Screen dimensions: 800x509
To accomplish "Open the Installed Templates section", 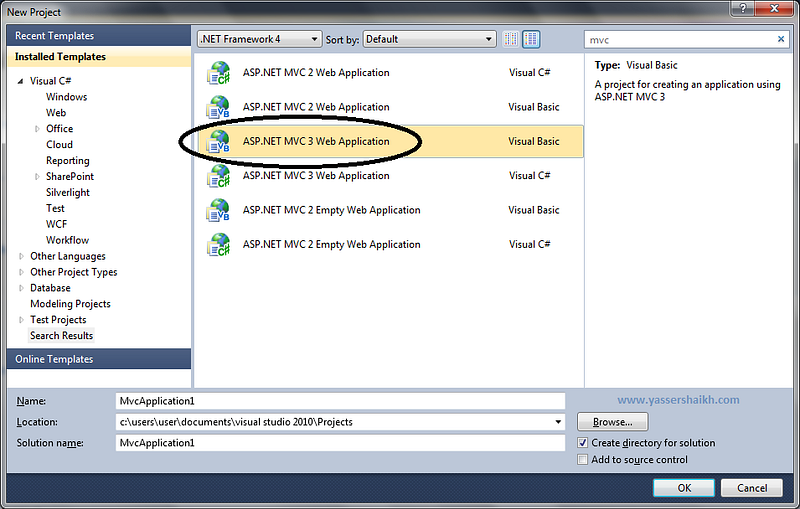I will [99, 57].
